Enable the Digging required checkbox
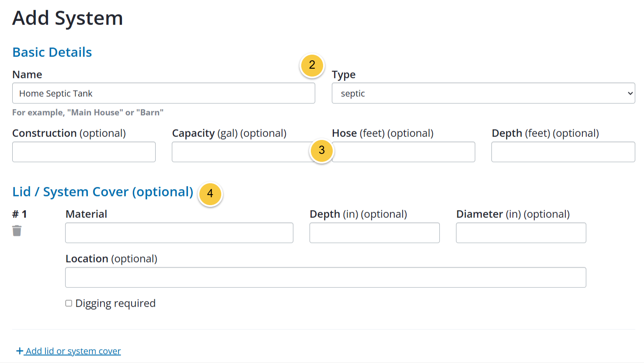This screenshot has height=363, width=644. click(69, 303)
